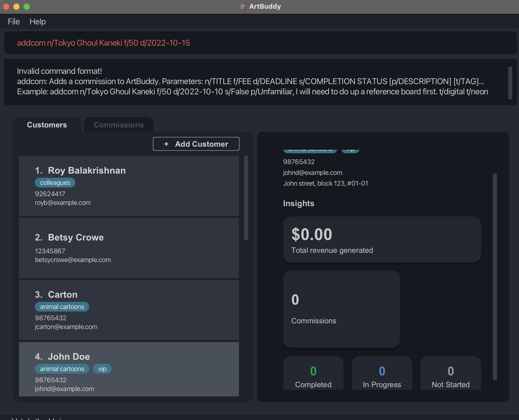
Task: Switch to the Customers tab
Action: tap(47, 125)
